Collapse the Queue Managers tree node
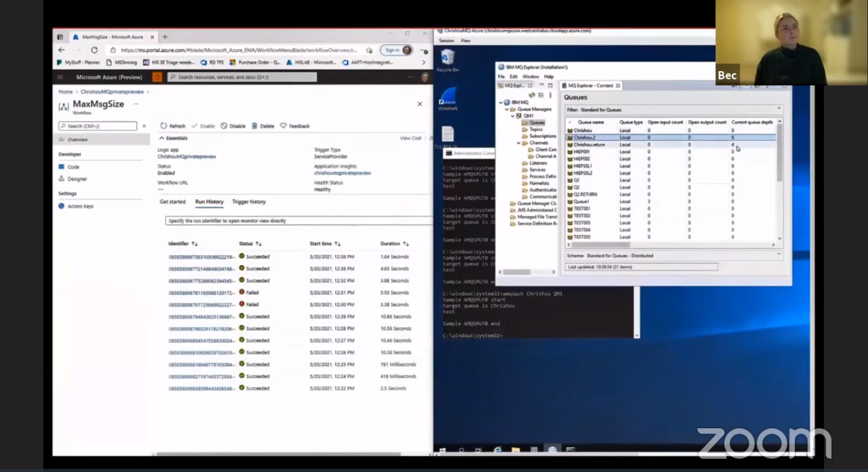Image resolution: width=868 pixels, height=472 pixels. pos(507,109)
